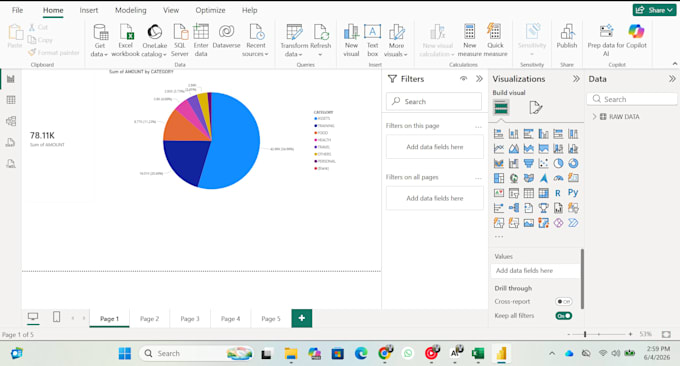Pick the Ribbon chart visual
The image size is (680, 366).
(x=499, y=163)
